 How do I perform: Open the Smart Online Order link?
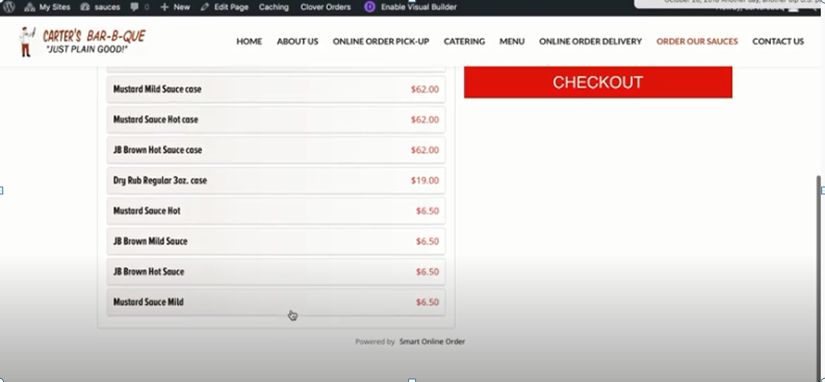click(x=432, y=341)
